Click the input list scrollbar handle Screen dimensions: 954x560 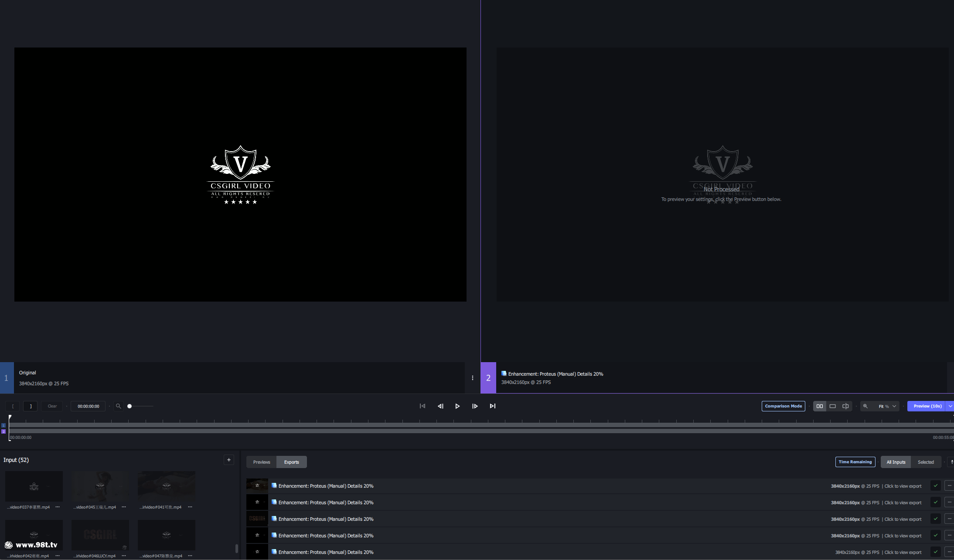pyautogui.click(x=237, y=548)
